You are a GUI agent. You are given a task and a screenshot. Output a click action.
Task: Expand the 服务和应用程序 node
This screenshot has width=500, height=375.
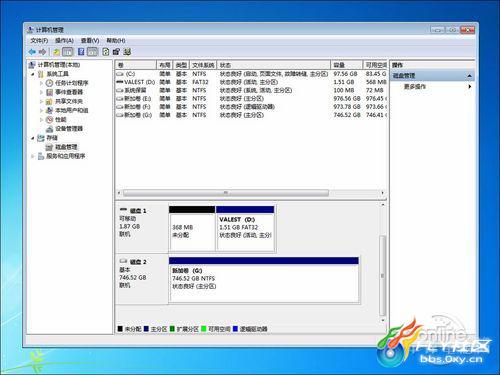pyautogui.click(x=33, y=156)
